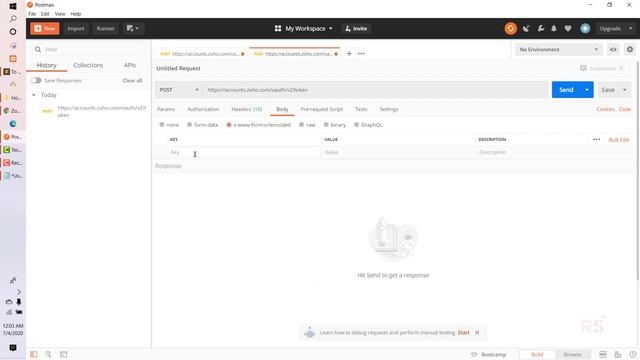The height and width of the screenshot is (360, 640).
Task: Dismiss the debug requests tip banner
Action: click(x=477, y=333)
